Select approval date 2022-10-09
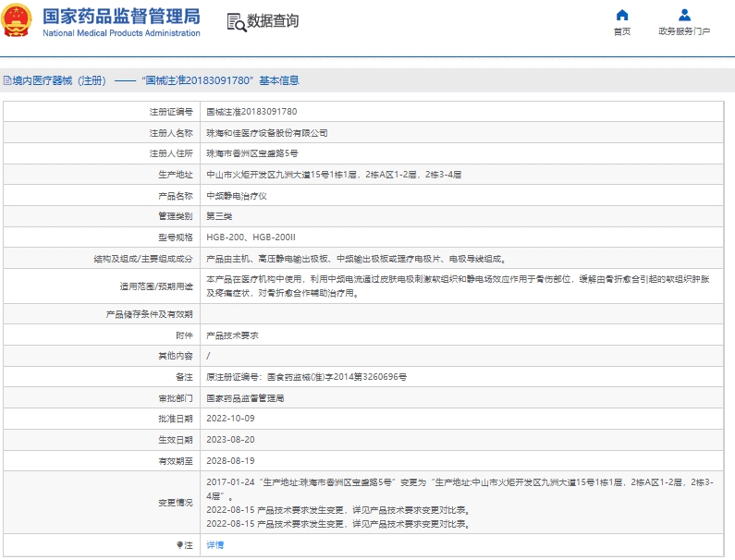 230,419
